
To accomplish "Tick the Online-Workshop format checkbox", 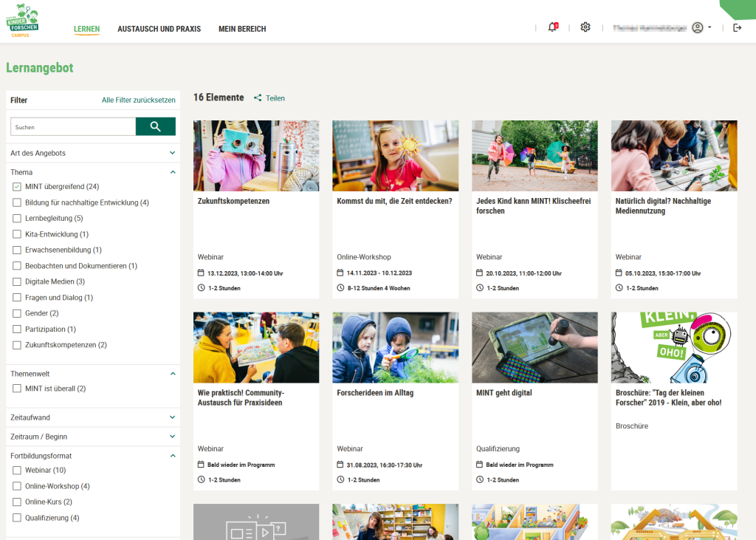I will pyautogui.click(x=17, y=486).
